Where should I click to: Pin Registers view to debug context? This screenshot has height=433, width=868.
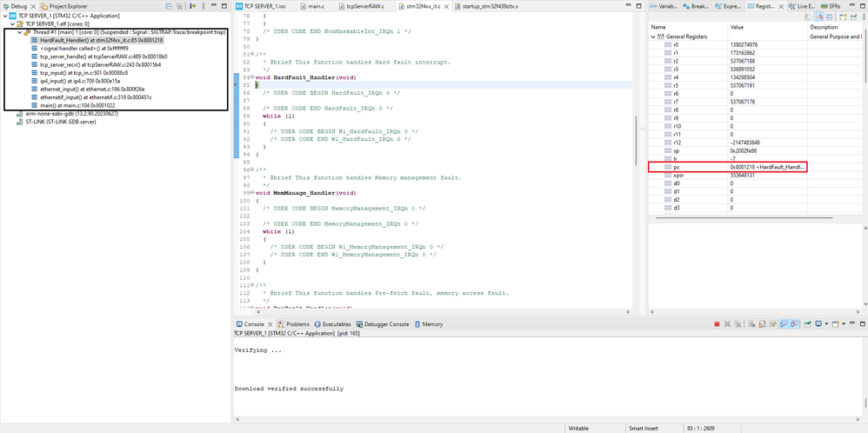853,17
